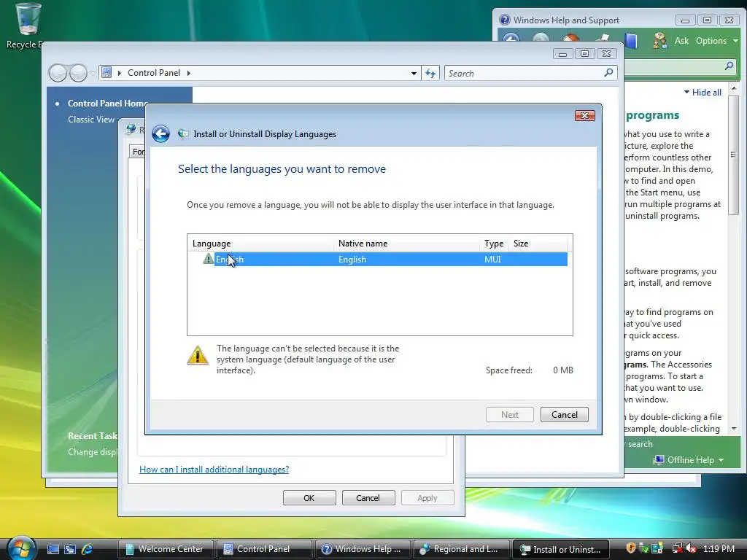The image size is (747, 560).
Task: Click the Help scrollbar down arrow
Action: click(x=734, y=429)
